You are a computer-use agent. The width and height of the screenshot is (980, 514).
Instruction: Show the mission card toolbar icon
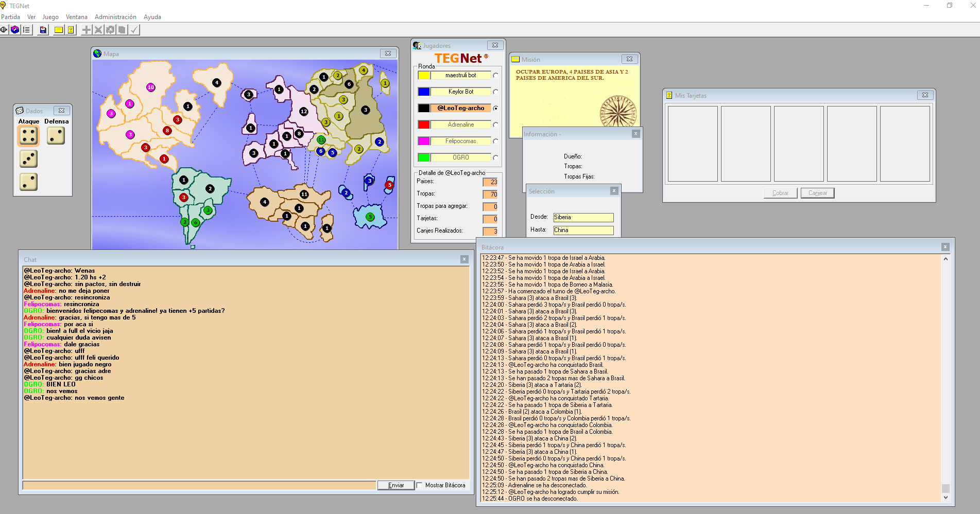coord(59,30)
